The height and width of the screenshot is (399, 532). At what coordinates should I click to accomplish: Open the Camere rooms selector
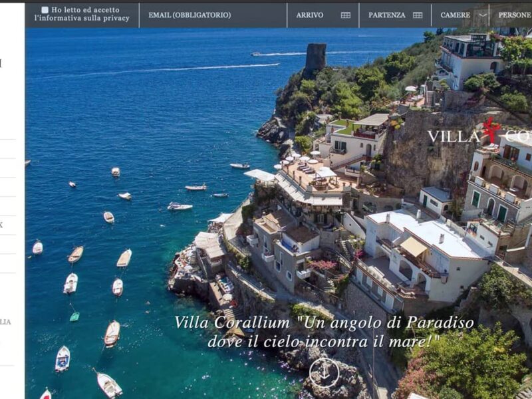click(x=460, y=15)
